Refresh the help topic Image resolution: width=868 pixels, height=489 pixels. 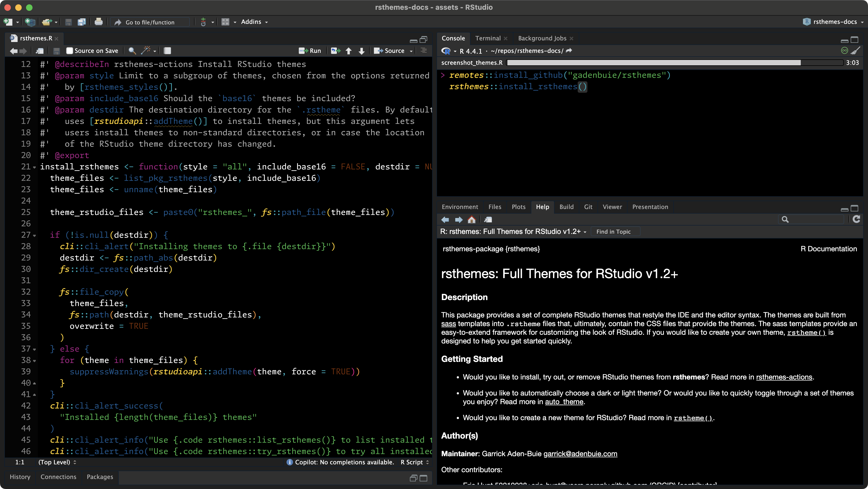(x=856, y=219)
